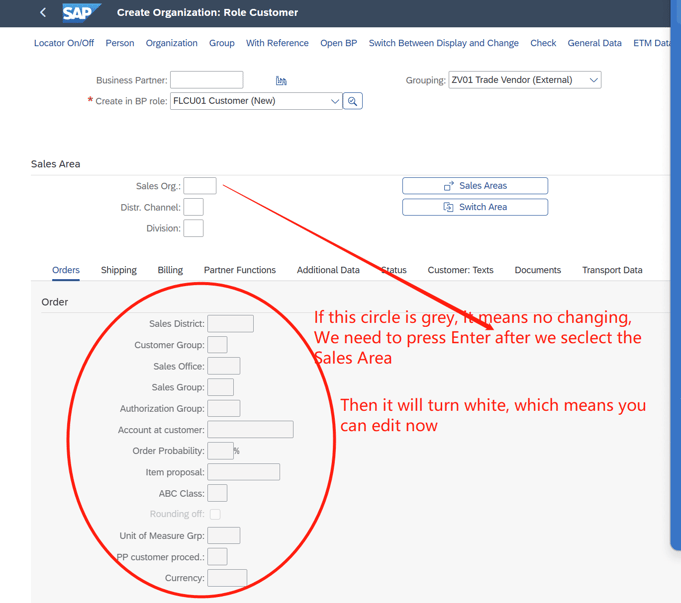Click the Business Partner input field
The height and width of the screenshot is (603, 681).
pos(206,80)
